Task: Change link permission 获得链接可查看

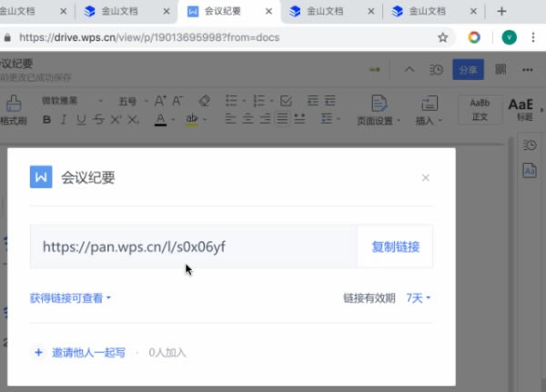Action: coord(70,298)
